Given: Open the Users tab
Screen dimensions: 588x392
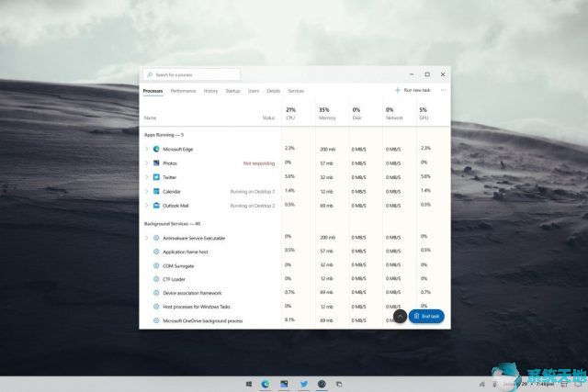Looking at the screenshot, I should [254, 91].
